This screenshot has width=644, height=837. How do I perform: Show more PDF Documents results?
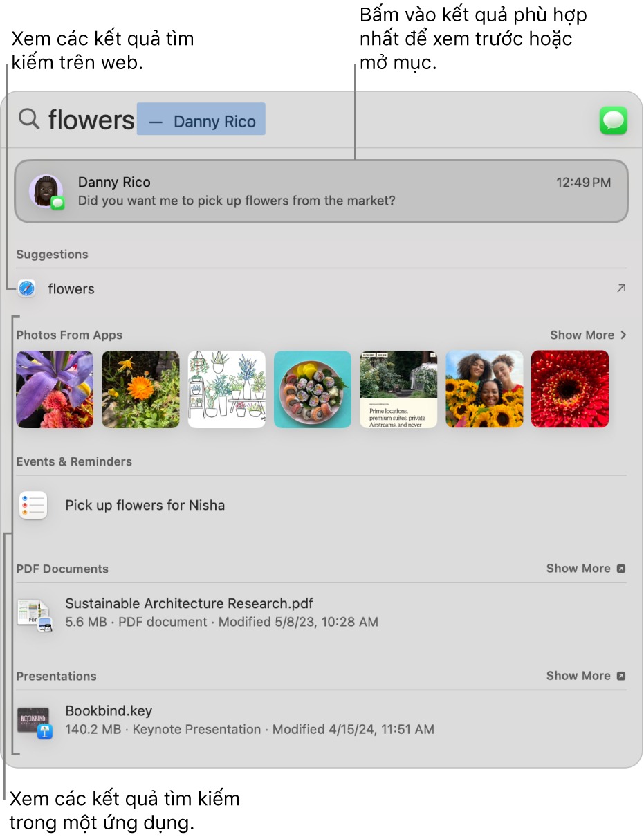click(x=585, y=569)
